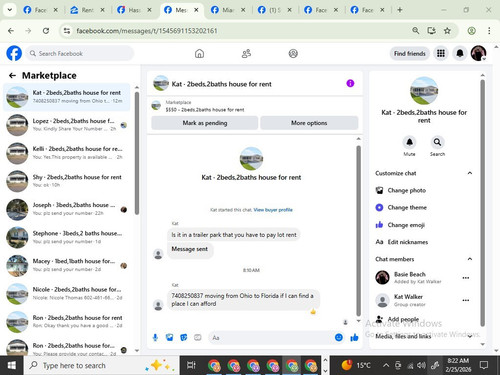Record a voice clip with microphone icon
Image resolution: width=500 pixels, height=375 pixels.
click(x=155, y=338)
